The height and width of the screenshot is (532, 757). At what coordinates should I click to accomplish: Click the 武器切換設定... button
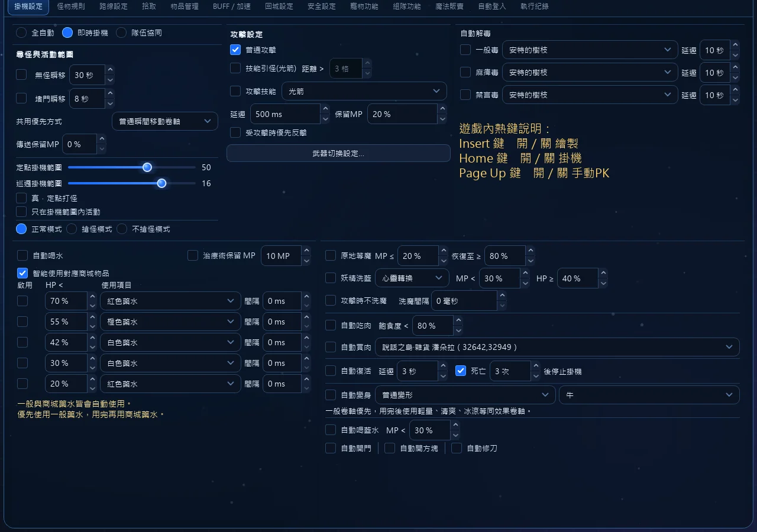coord(338,153)
